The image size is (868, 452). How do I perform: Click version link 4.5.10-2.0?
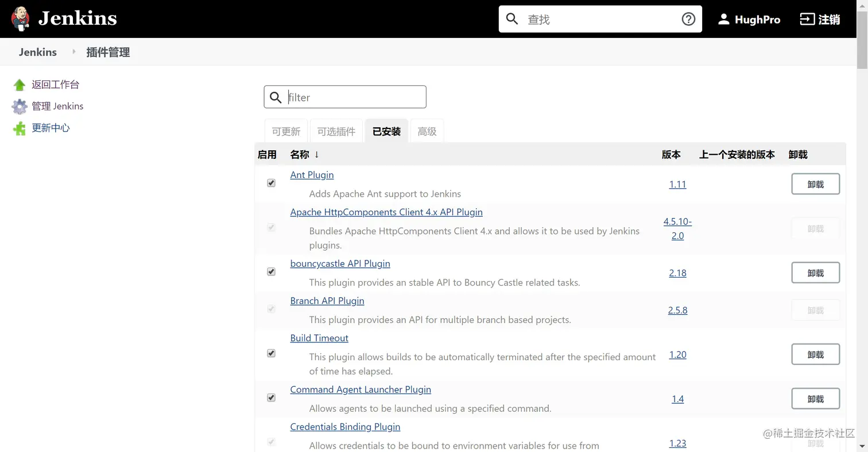click(x=677, y=228)
